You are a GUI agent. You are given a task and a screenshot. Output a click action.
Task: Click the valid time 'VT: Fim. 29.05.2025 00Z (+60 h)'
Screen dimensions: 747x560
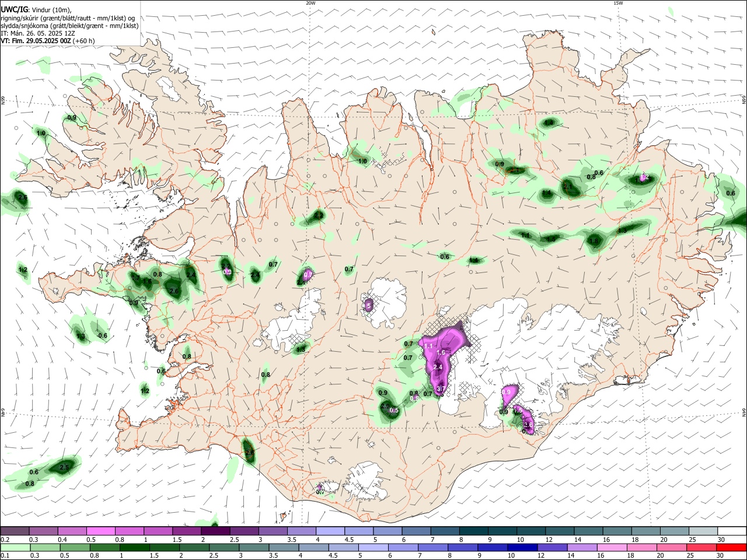point(47,41)
